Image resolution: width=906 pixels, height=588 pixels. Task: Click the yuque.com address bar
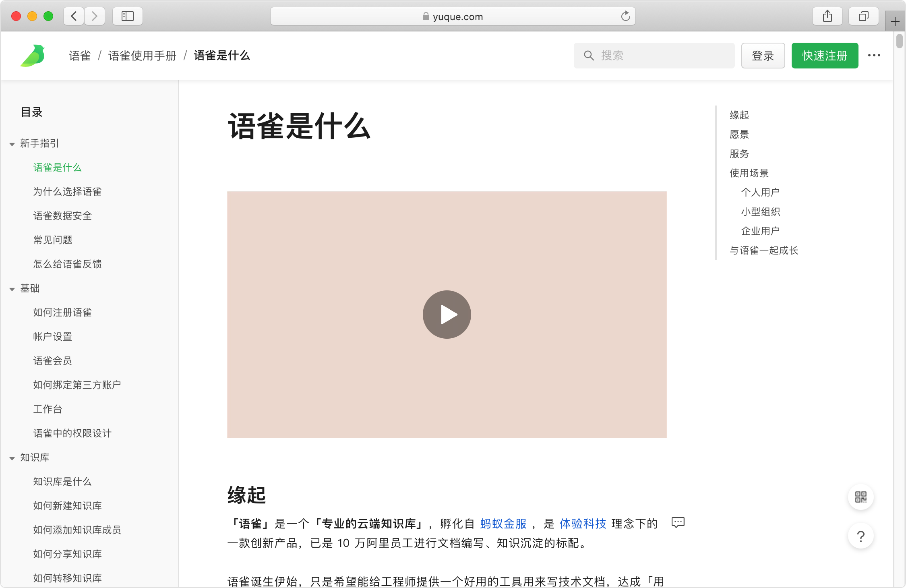tap(453, 16)
